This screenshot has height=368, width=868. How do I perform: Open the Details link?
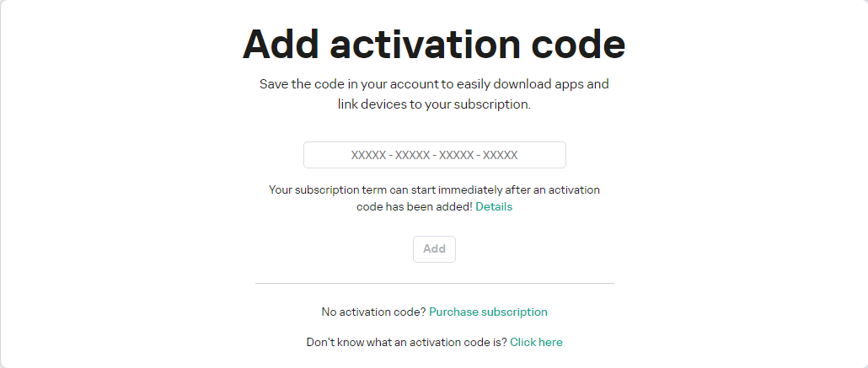coord(494,206)
